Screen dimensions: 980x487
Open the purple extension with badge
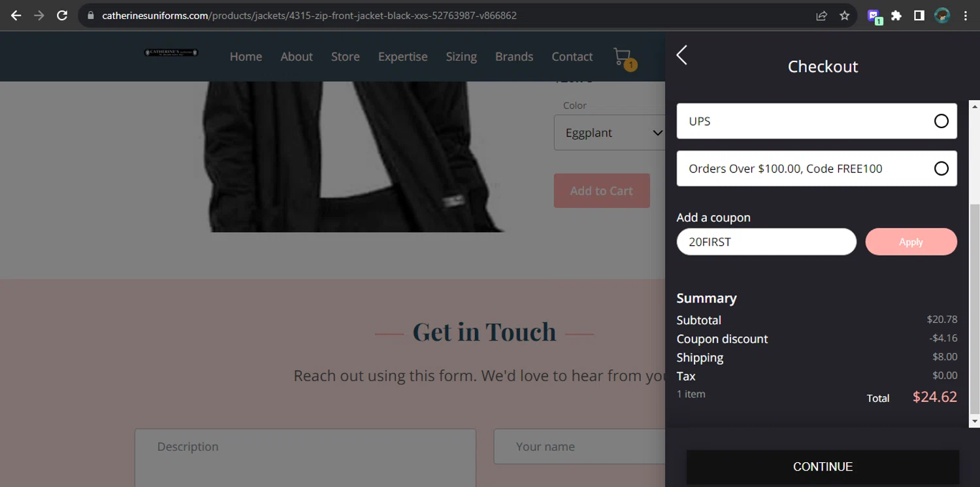tap(874, 16)
